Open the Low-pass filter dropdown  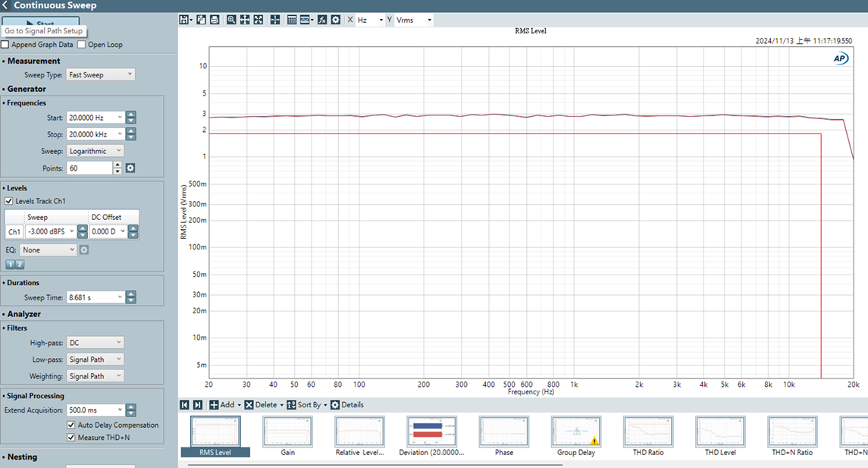point(95,359)
